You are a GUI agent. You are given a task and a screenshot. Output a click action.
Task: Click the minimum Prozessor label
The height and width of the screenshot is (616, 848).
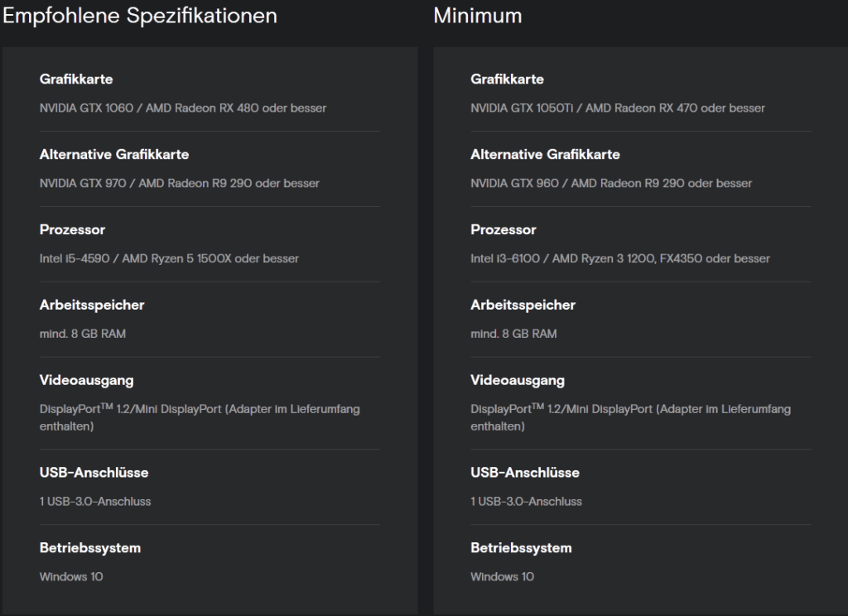coord(503,229)
